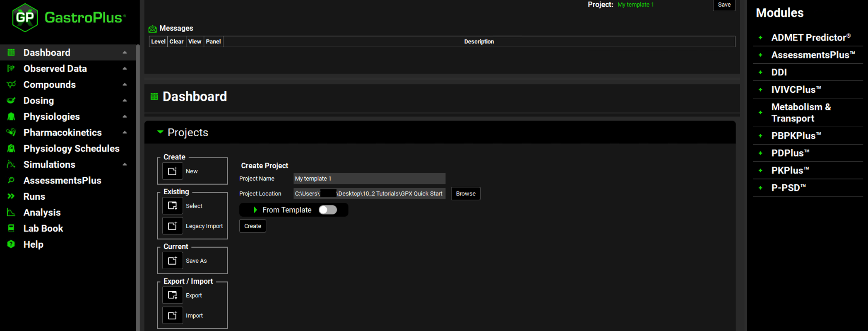Expand the PBPKPlus module
This screenshot has height=331, width=868.
tap(760, 136)
